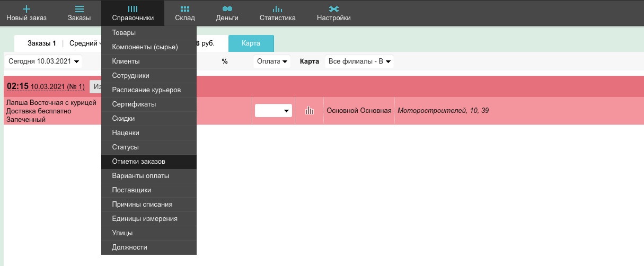644x266 pixels.
Task: Click the statistics chart icon in order row
Action: click(310, 111)
